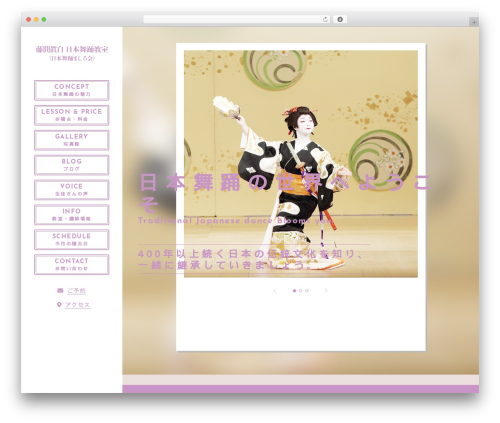Click the tagline Traditional Japanese dance blooms you

(236, 221)
